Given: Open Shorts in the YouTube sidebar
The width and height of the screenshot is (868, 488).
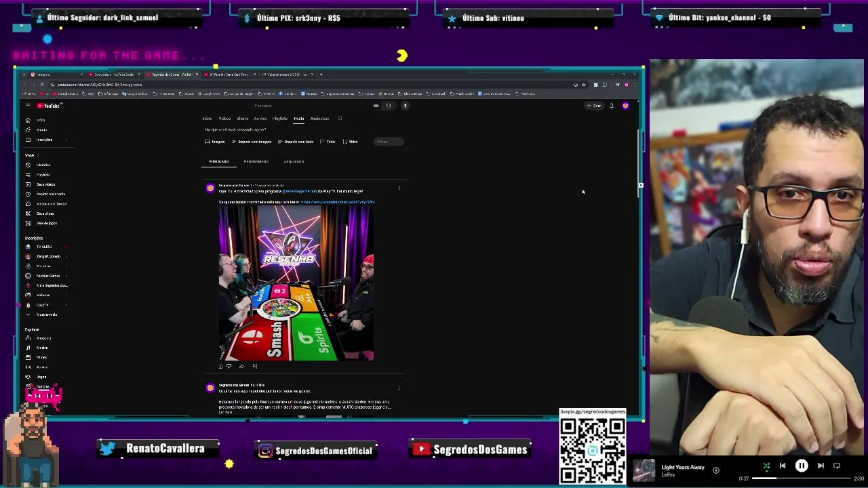Looking at the screenshot, I should [x=41, y=129].
